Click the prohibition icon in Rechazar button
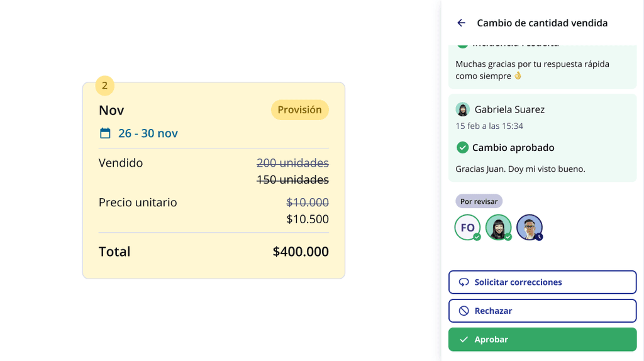 [464, 311]
